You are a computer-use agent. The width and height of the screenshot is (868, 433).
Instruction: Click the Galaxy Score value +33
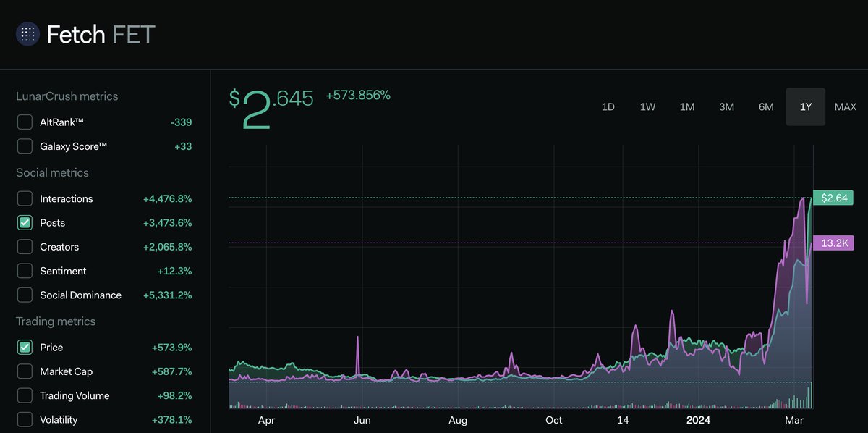pyautogui.click(x=183, y=146)
